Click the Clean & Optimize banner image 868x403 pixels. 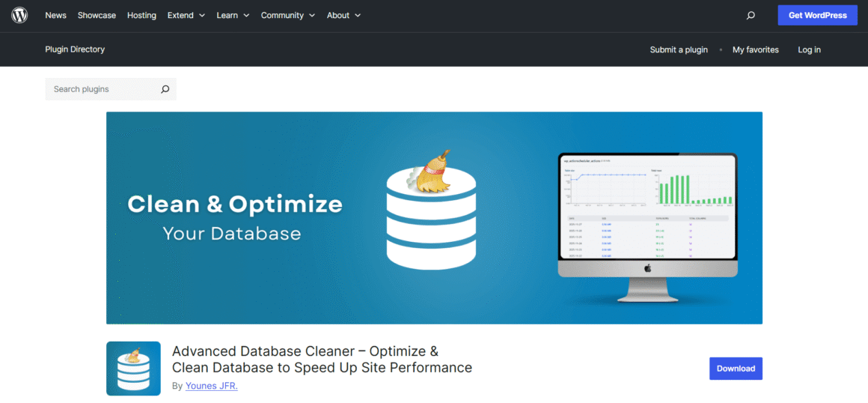434,218
